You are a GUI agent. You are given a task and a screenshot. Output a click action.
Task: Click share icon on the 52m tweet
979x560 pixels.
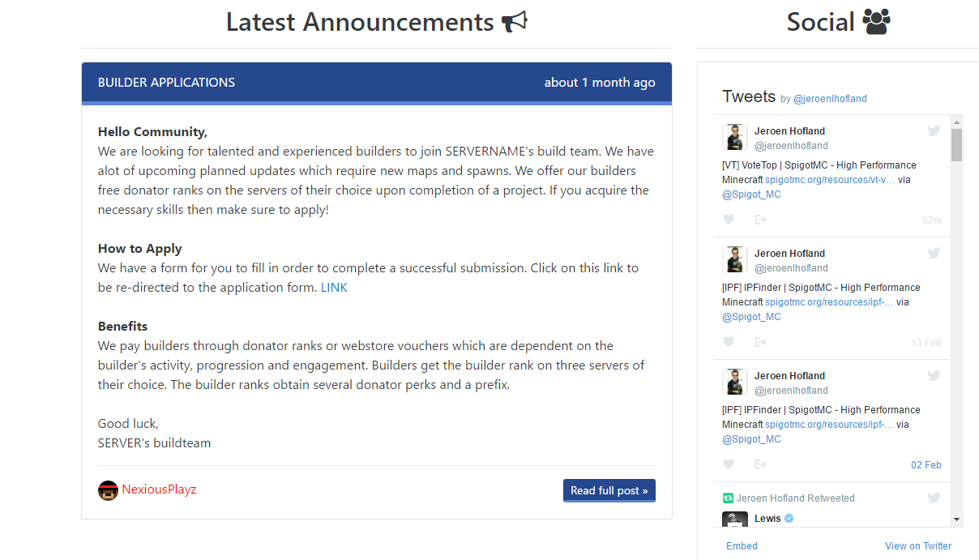760,220
